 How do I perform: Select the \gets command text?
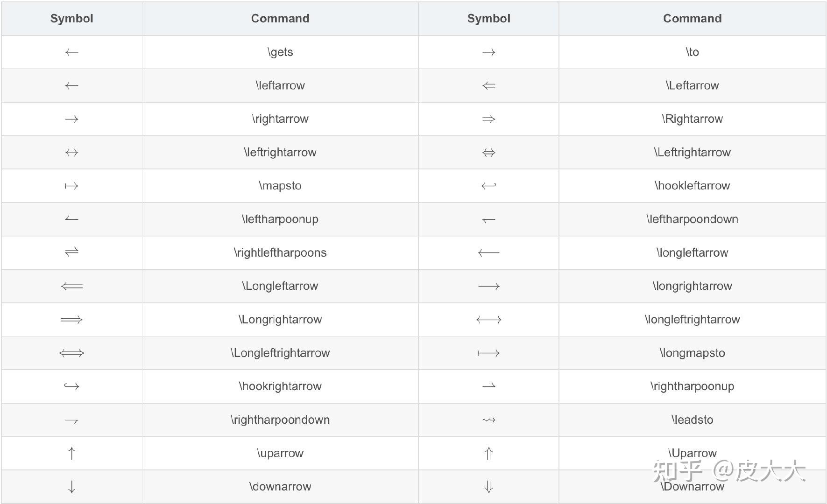pos(280,52)
